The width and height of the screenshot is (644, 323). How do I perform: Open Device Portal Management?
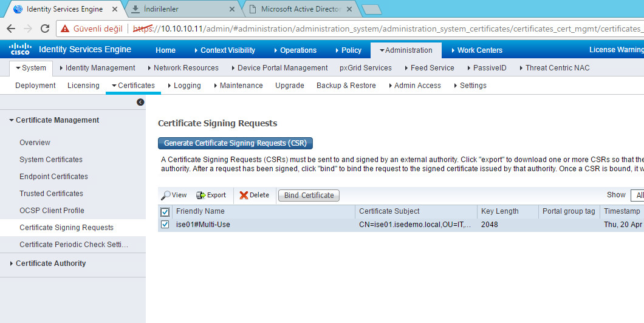[279, 68]
